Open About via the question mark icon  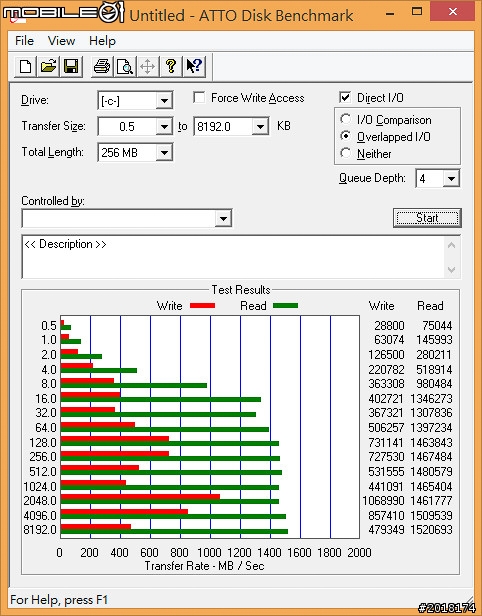170,66
